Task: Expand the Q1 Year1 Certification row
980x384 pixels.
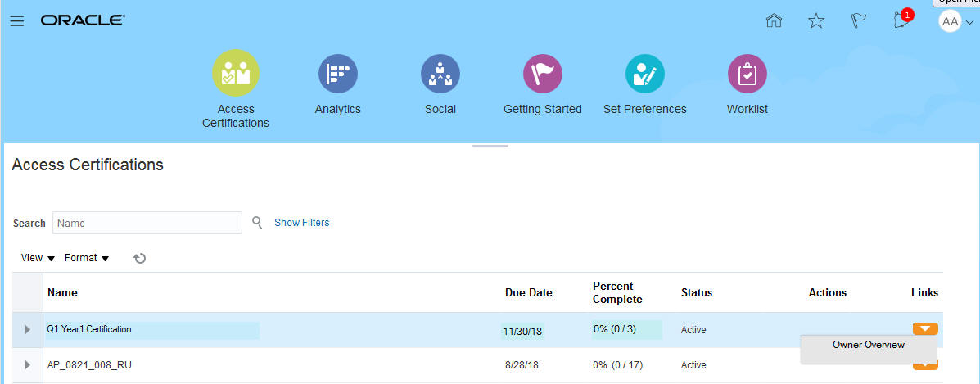Action: (28, 330)
